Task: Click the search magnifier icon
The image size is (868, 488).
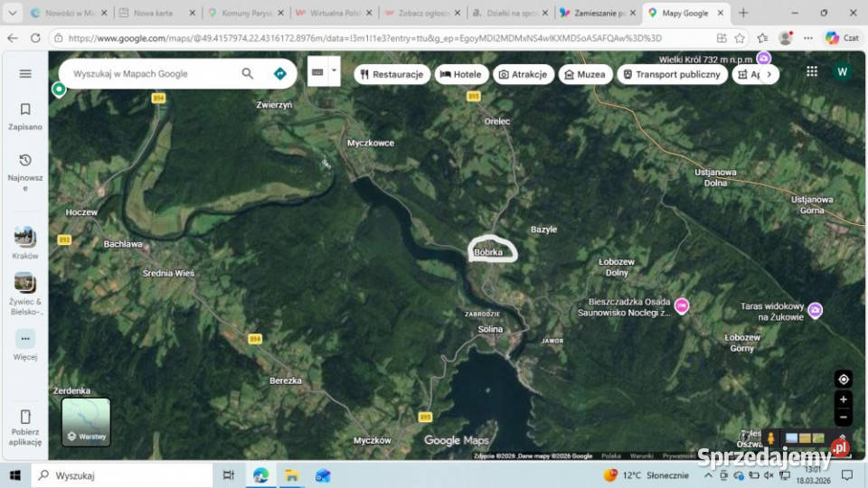Action: coord(248,73)
